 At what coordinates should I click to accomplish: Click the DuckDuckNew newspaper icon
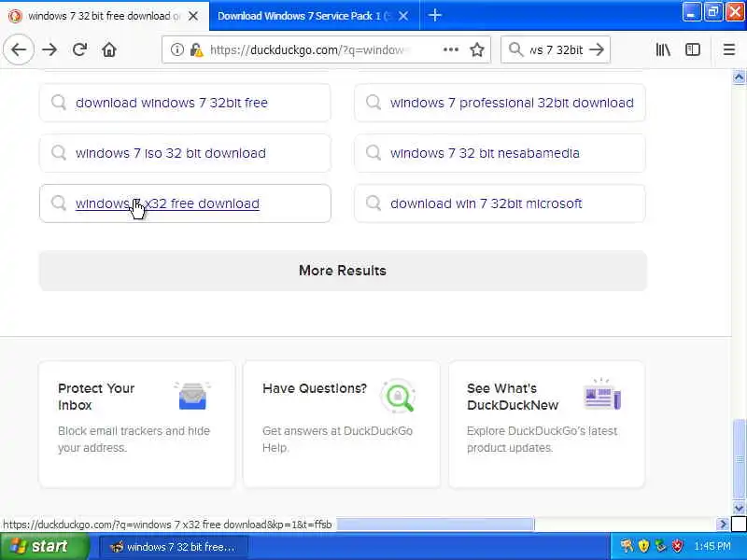coord(601,395)
